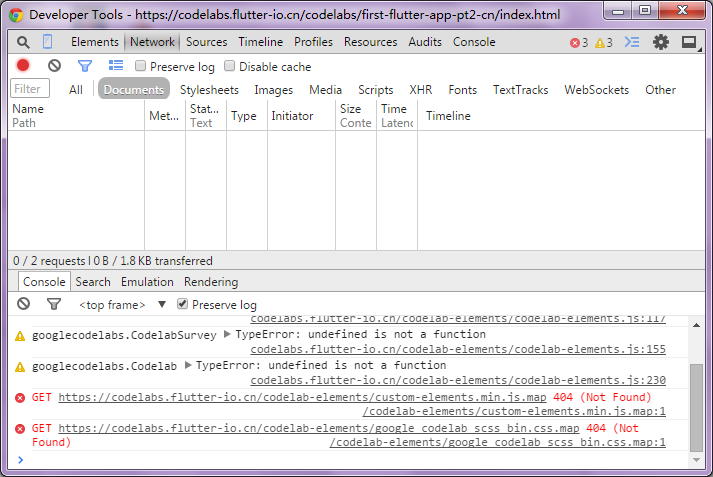Viewport: 713px width, 477px height.
Task: Clear the network log icon
Action: 54,66
